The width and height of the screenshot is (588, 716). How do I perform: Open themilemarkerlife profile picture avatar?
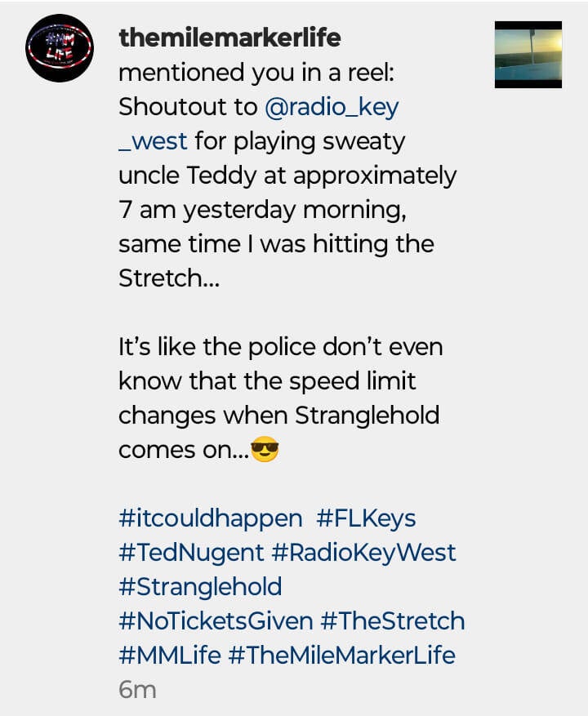tap(60, 48)
